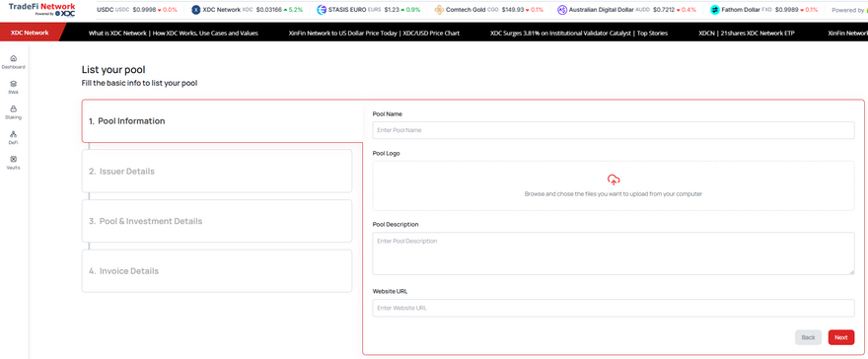Focus the Website URL input field
This screenshot has height=359, width=868.
[x=614, y=308]
